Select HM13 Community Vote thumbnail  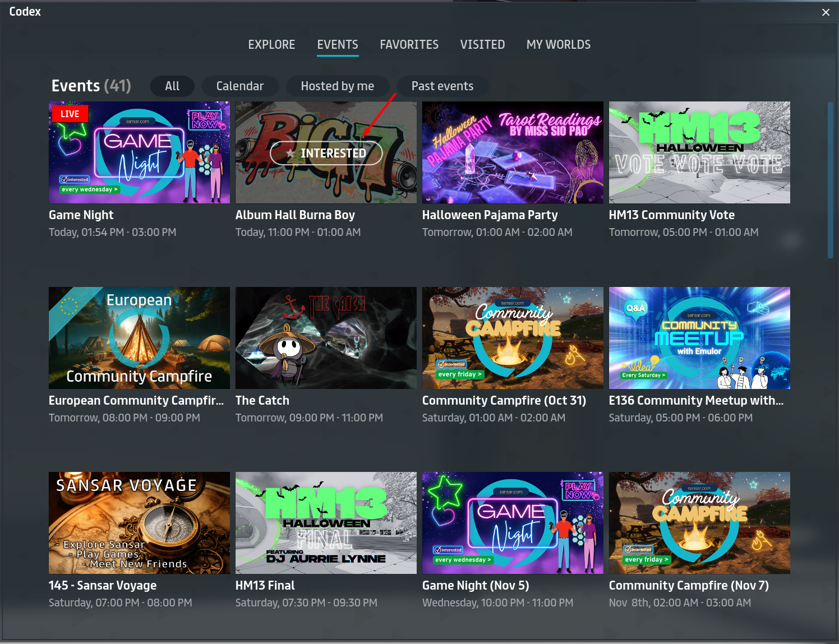pos(699,152)
